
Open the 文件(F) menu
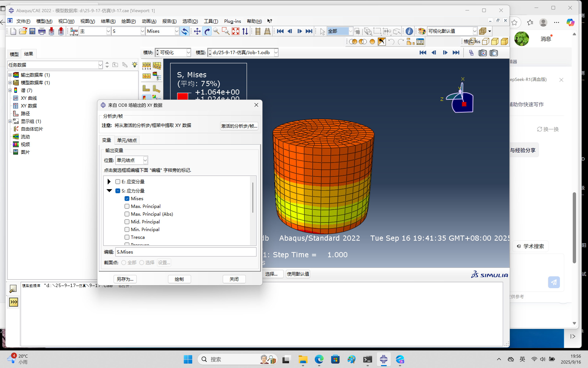[x=23, y=21]
